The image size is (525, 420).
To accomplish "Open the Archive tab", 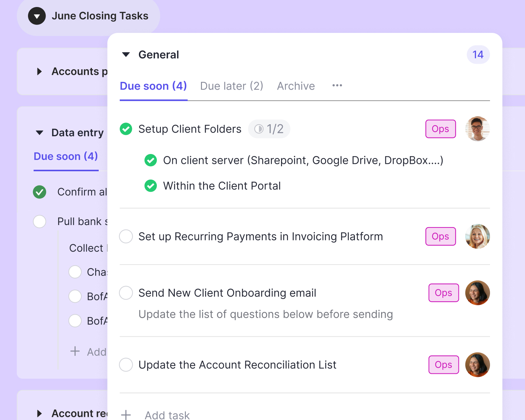I will (296, 86).
